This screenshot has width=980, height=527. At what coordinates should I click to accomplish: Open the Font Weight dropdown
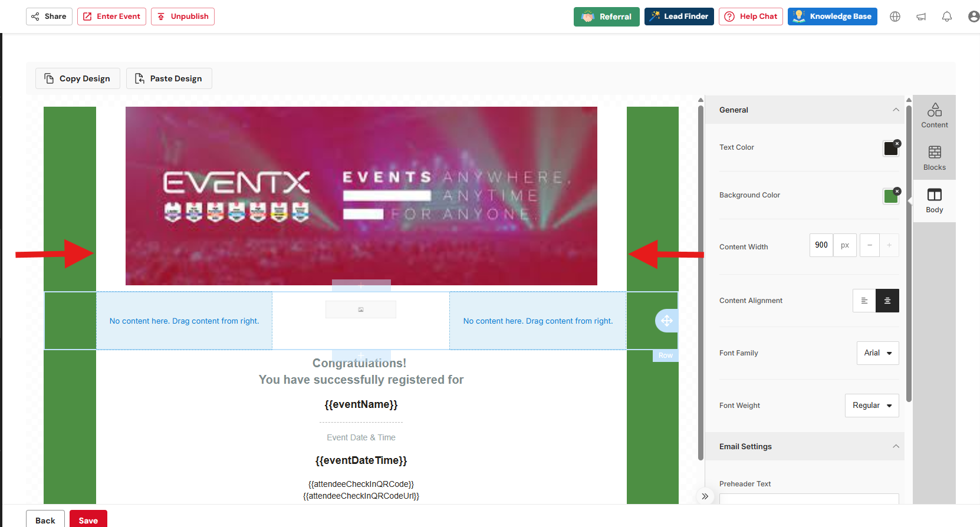click(x=872, y=406)
